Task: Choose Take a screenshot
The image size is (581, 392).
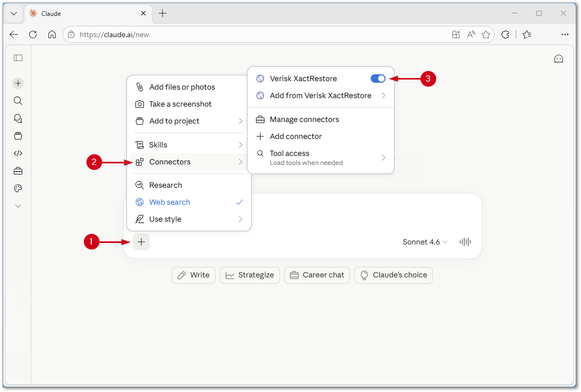Action: tap(189, 104)
